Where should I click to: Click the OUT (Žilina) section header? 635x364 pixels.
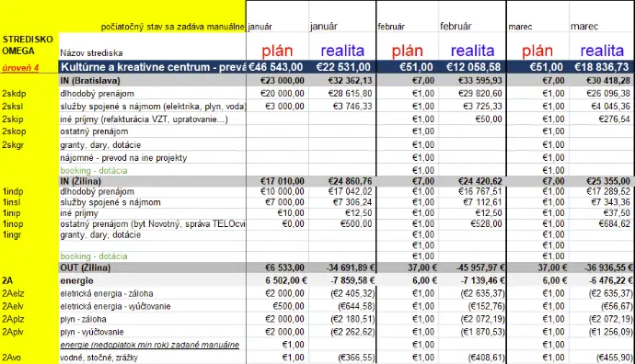tap(153, 267)
